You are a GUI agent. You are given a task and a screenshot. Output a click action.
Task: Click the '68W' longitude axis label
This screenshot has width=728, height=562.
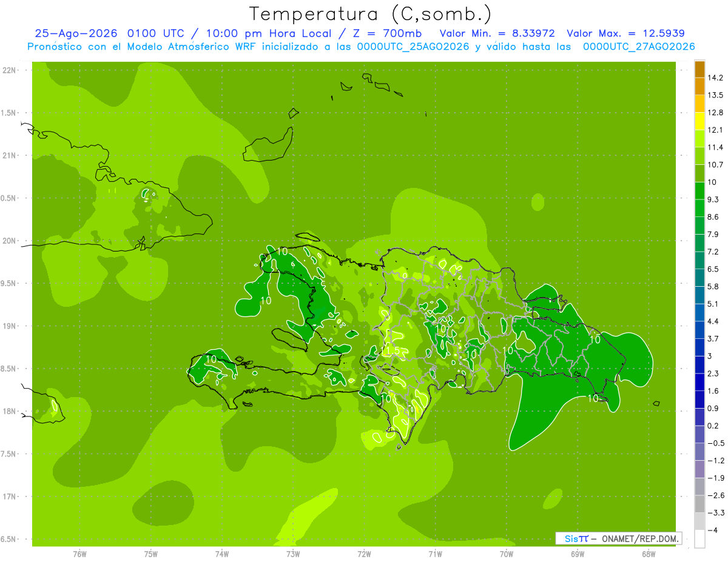coord(649,554)
